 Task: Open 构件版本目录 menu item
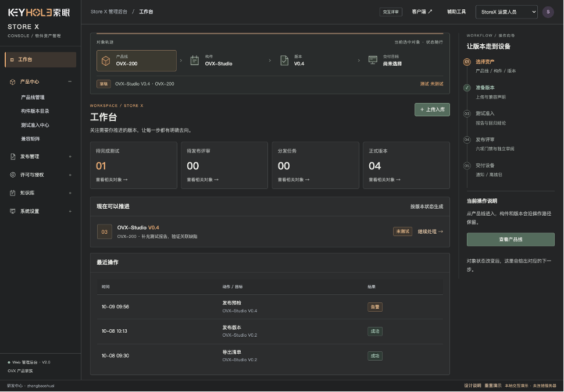pyautogui.click(x=35, y=111)
